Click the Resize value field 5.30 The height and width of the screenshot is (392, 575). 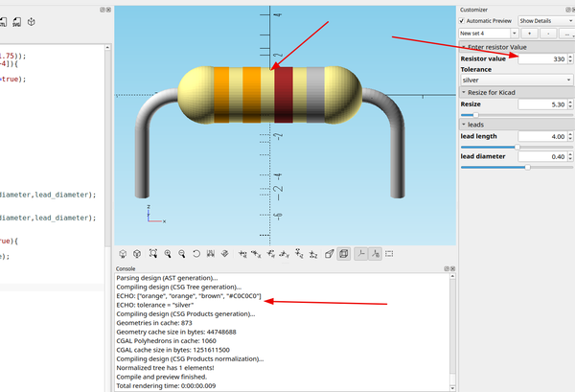point(542,104)
